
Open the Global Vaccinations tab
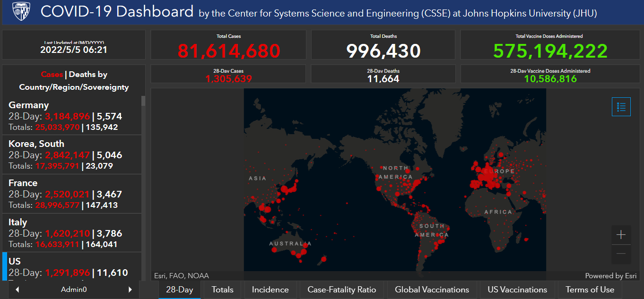click(x=432, y=290)
